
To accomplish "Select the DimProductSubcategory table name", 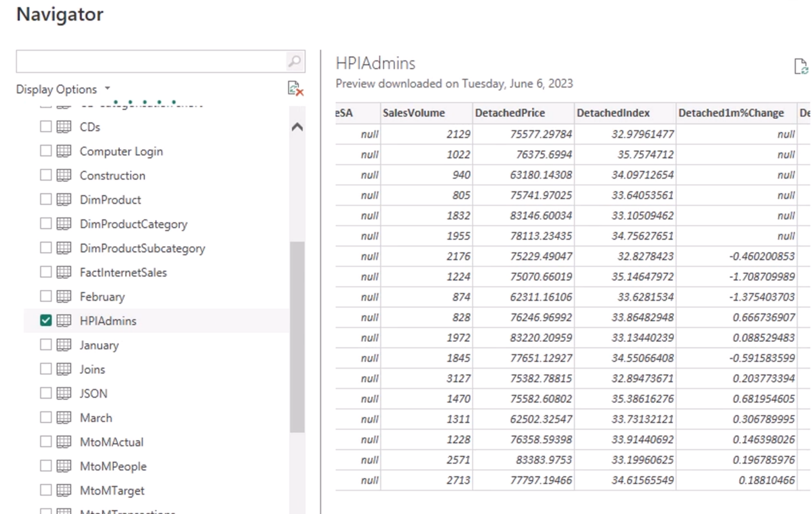I will [x=142, y=249].
